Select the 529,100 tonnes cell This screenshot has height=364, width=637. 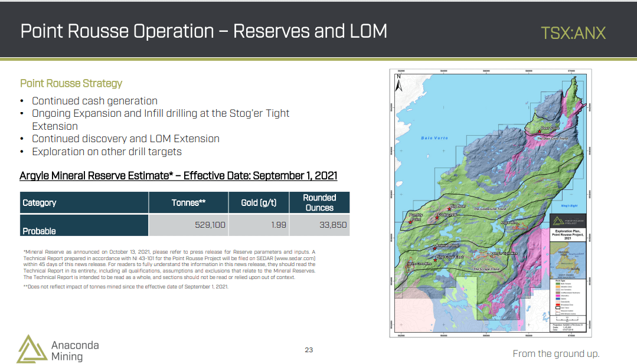pos(188,225)
